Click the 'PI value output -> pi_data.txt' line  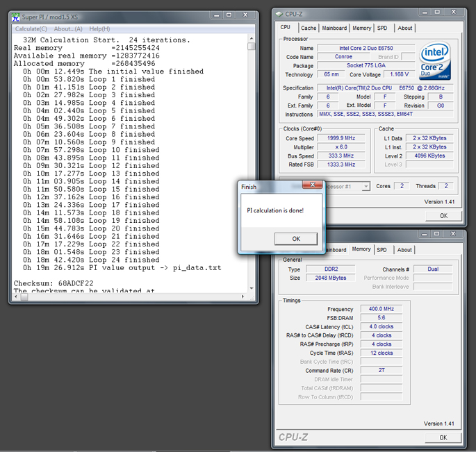(122, 268)
